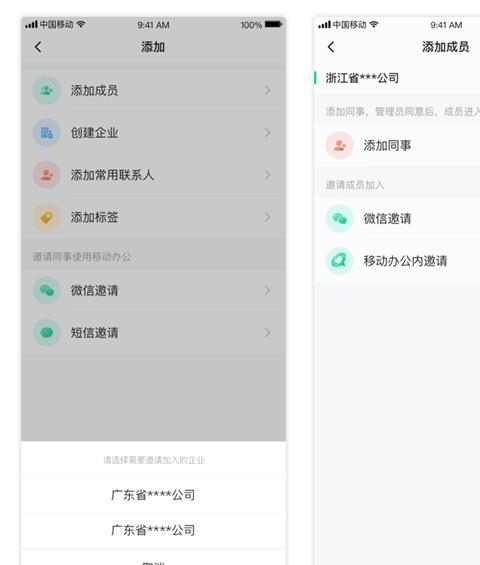Tap the 短信邀请 green message bubble icon
This screenshot has height=565, width=480.
pos(46,333)
